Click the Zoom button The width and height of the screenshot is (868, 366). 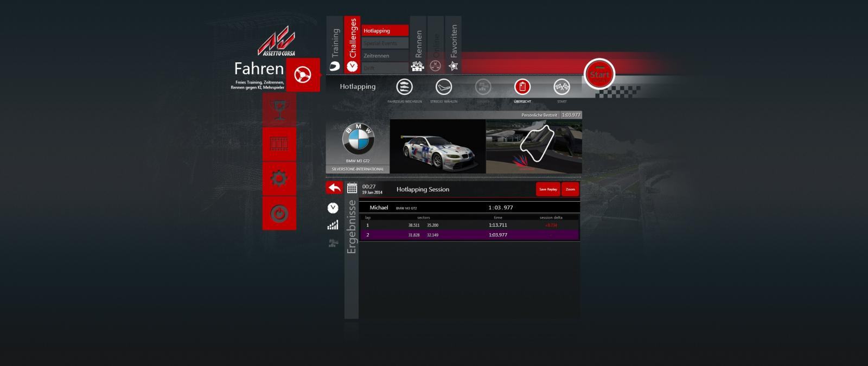tap(570, 189)
